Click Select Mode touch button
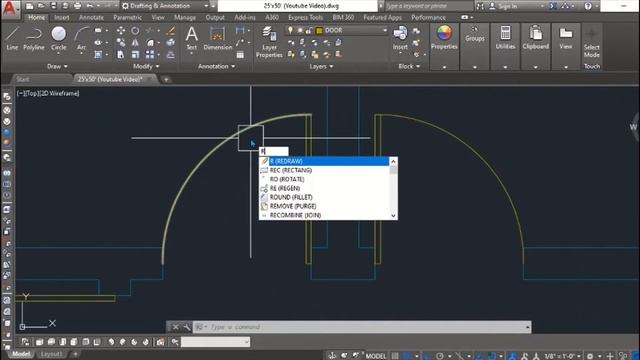 tap(591, 42)
